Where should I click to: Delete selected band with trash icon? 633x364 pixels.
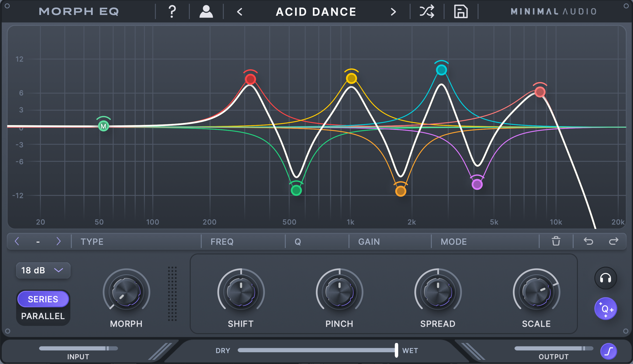click(x=556, y=241)
